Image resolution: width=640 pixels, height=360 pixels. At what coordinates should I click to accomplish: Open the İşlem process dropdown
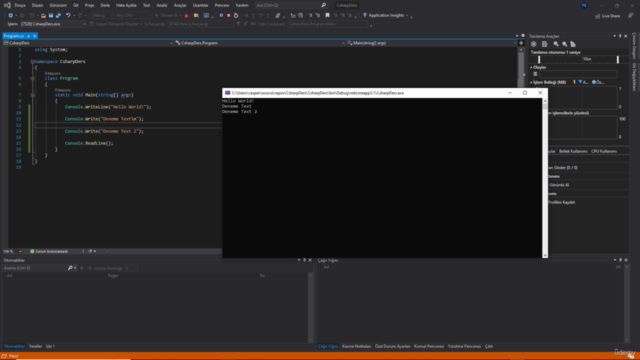(x=53, y=24)
